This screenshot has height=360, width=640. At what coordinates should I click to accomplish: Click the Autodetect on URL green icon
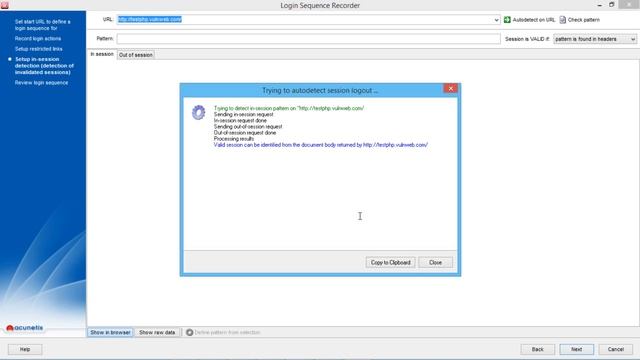pos(507,20)
